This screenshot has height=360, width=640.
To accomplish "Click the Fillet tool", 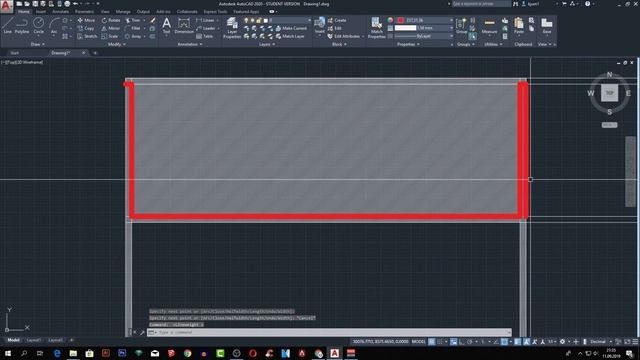I will point(133,28).
